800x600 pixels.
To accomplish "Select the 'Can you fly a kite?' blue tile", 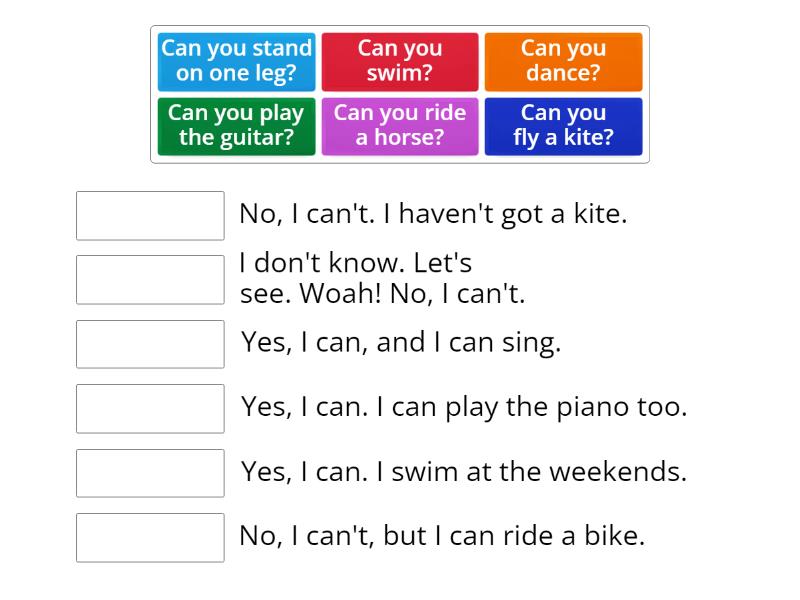I will pyautogui.click(x=563, y=126).
